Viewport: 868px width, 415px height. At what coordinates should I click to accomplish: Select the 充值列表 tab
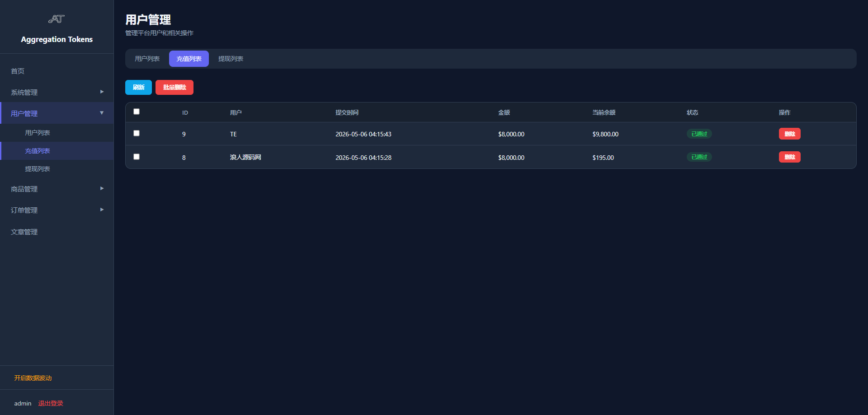click(189, 59)
